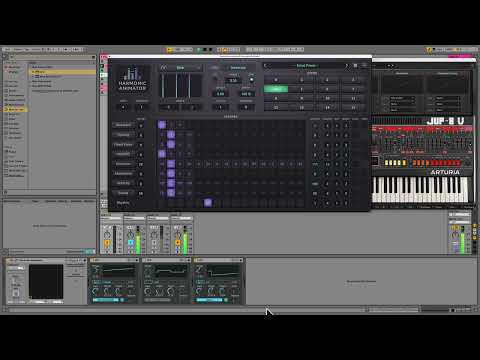Select scene slot 0 in Harmonic Animator
480x360 pixels.
(276, 80)
